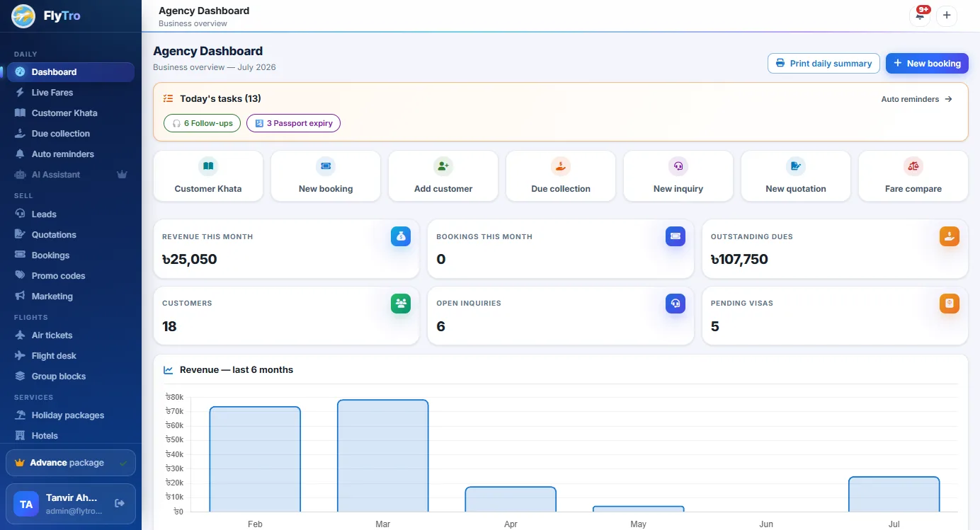Open Promo codes in the sidebar
Image resolution: width=980 pixels, height=530 pixels.
(71, 276)
